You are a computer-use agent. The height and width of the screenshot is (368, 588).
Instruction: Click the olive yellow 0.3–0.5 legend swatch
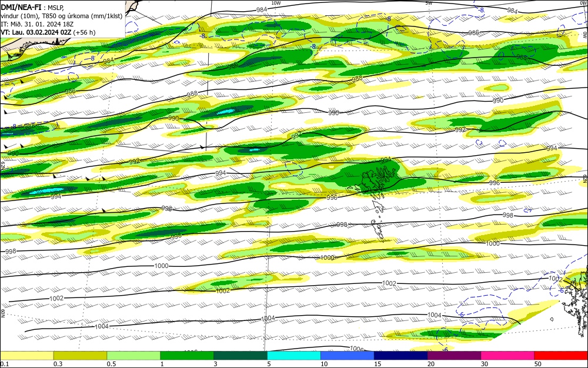80,356
